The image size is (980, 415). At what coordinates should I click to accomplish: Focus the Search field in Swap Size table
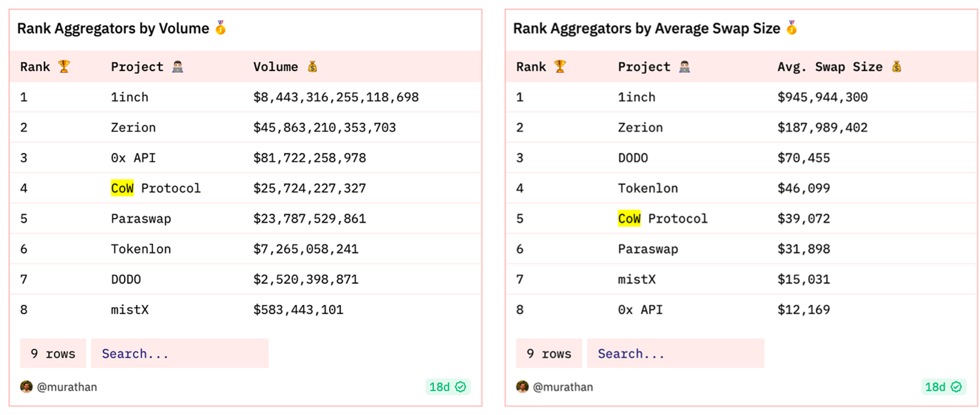[x=675, y=353]
